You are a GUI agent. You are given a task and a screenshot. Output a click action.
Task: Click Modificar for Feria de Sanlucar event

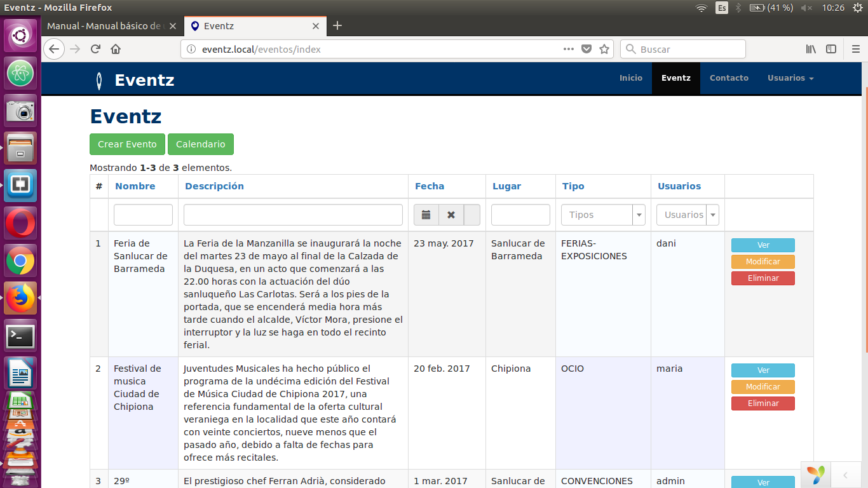tap(763, 262)
